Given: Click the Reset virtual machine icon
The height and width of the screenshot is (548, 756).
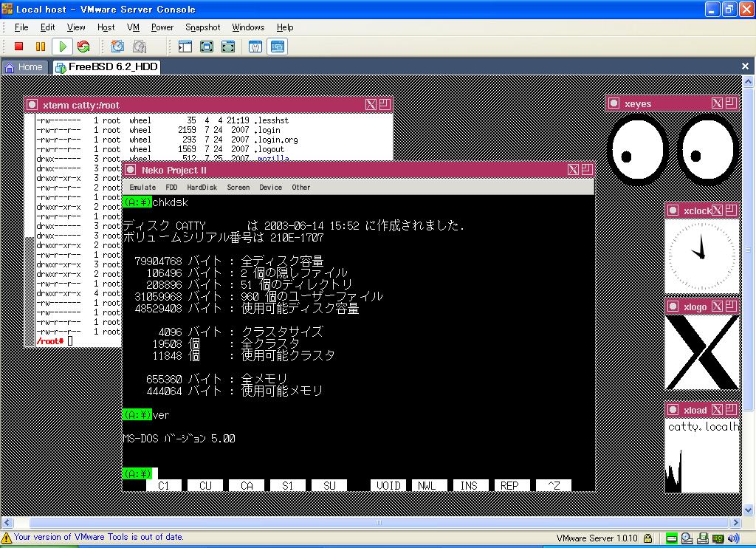Looking at the screenshot, I should point(83,47).
